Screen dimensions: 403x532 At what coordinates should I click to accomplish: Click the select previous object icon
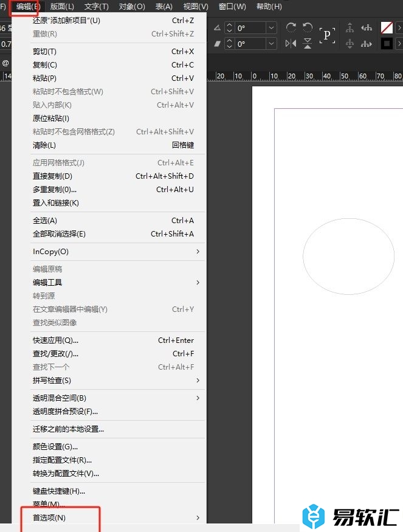click(x=367, y=27)
